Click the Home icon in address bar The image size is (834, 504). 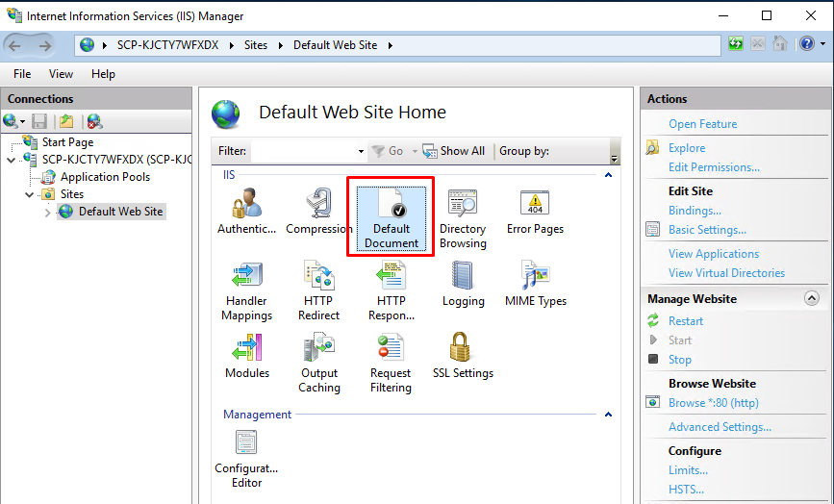(780, 44)
